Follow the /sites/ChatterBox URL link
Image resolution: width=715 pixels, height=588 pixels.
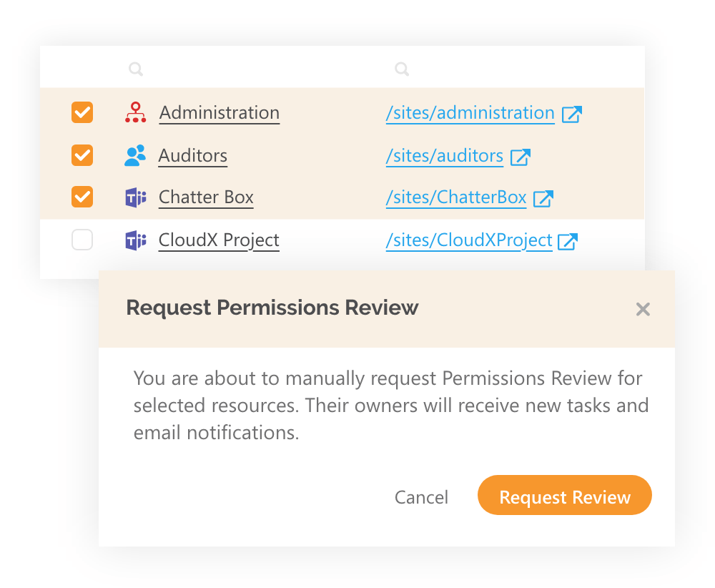(456, 197)
